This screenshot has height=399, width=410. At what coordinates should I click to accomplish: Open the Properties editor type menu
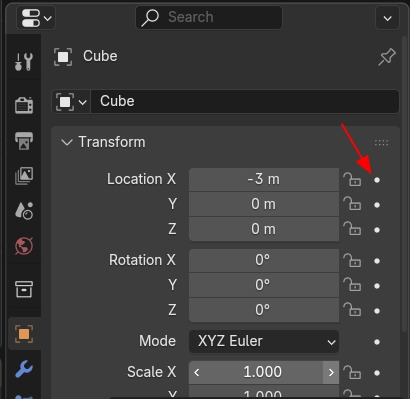[36, 18]
